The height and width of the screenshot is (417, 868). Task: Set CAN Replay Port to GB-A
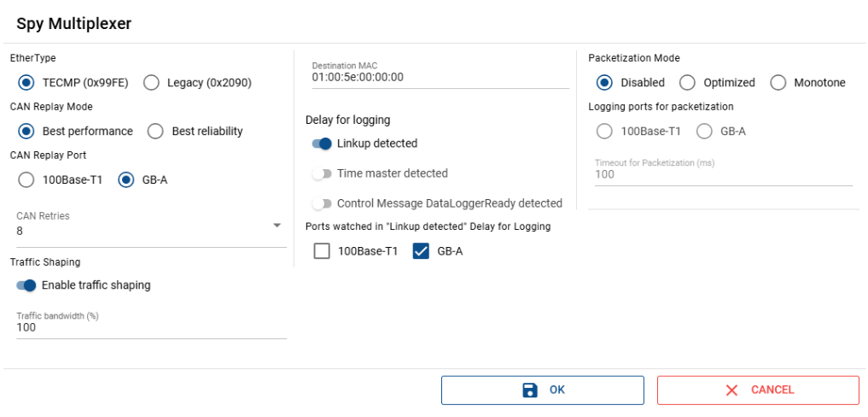click(x=126, y=179)
